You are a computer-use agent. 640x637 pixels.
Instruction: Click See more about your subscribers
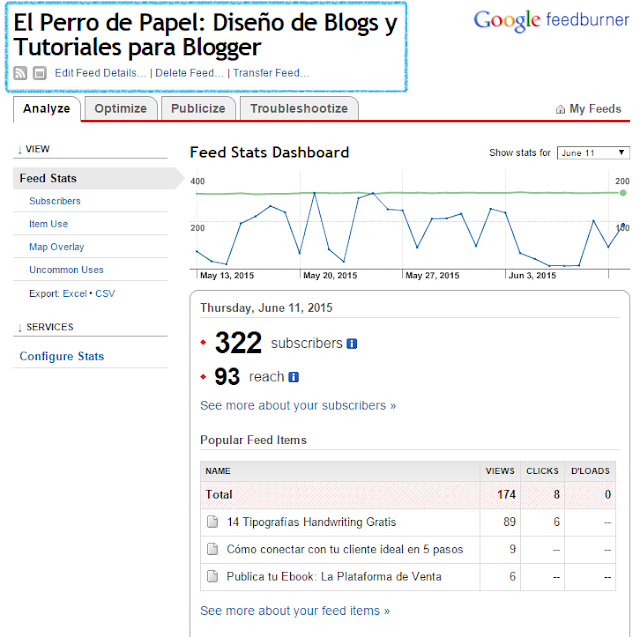pos(298,406)
